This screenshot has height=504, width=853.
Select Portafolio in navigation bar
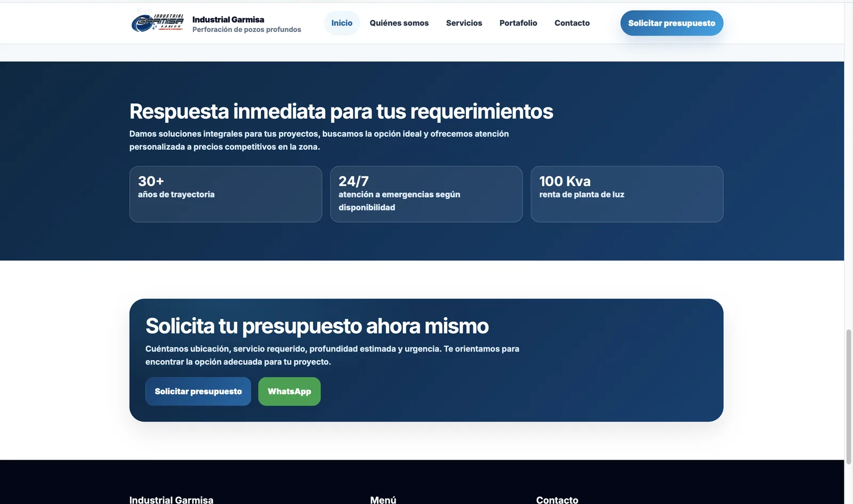[518, 23]
